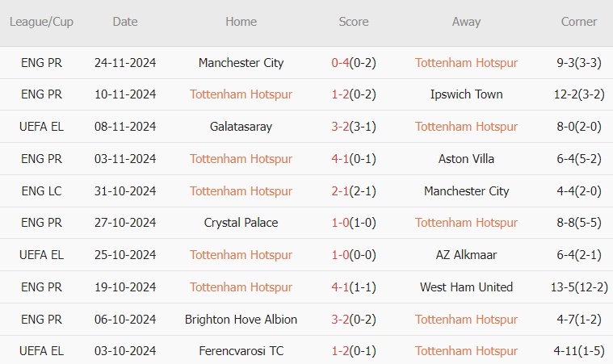This screenshot has width=613, height=364.
Task: Click the Manchester City home team link
Action: 241,62
